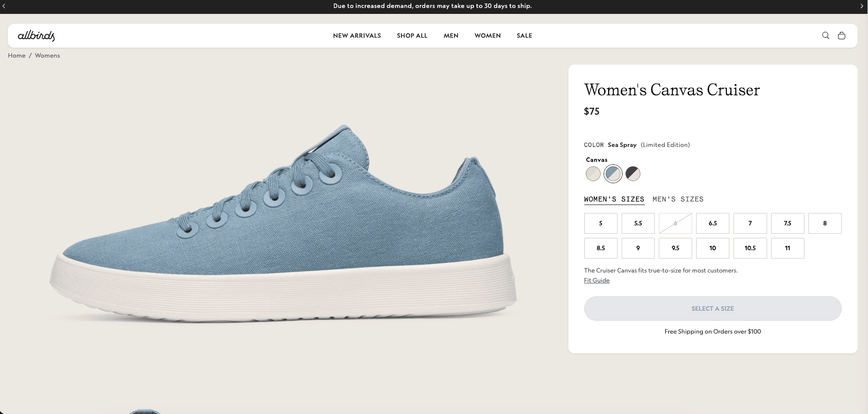Open New Arrivals menu
Viewport: 868px width, 414px height.
click(357, 36)
